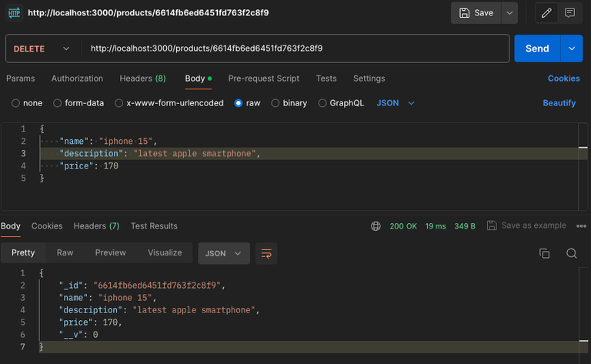Screen dimensions: 591x364
Task: Click the pencil edit icon
Action: click(546, 13)
